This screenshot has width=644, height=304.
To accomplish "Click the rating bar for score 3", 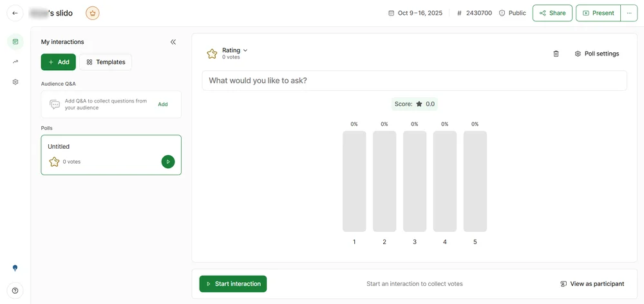I will pos(415,181).
